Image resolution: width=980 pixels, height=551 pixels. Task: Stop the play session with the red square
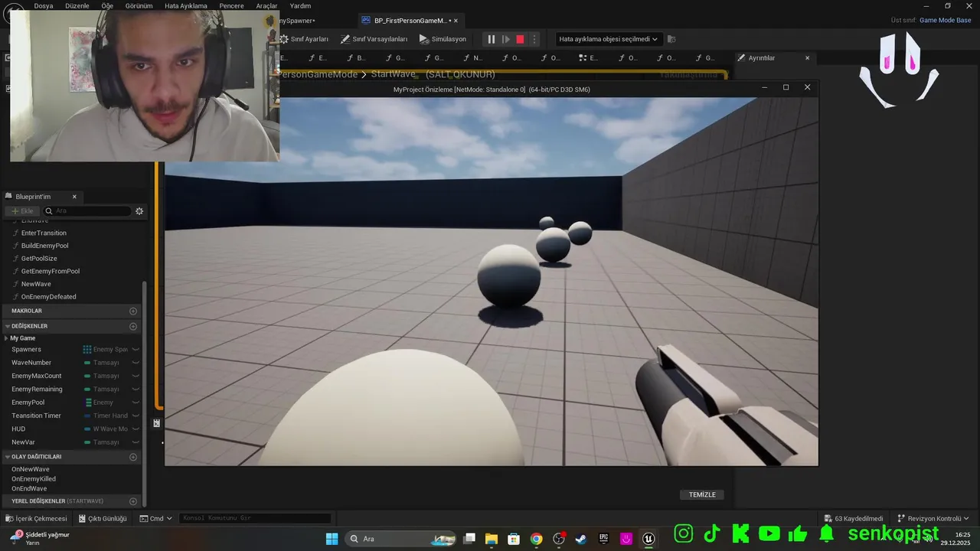point(520,39)
